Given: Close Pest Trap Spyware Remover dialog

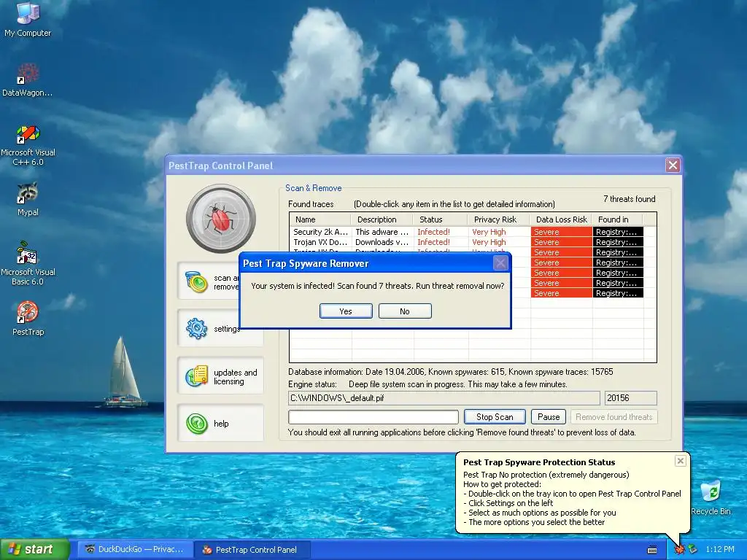Looking at the screenshot, I should tap(500, 262).
